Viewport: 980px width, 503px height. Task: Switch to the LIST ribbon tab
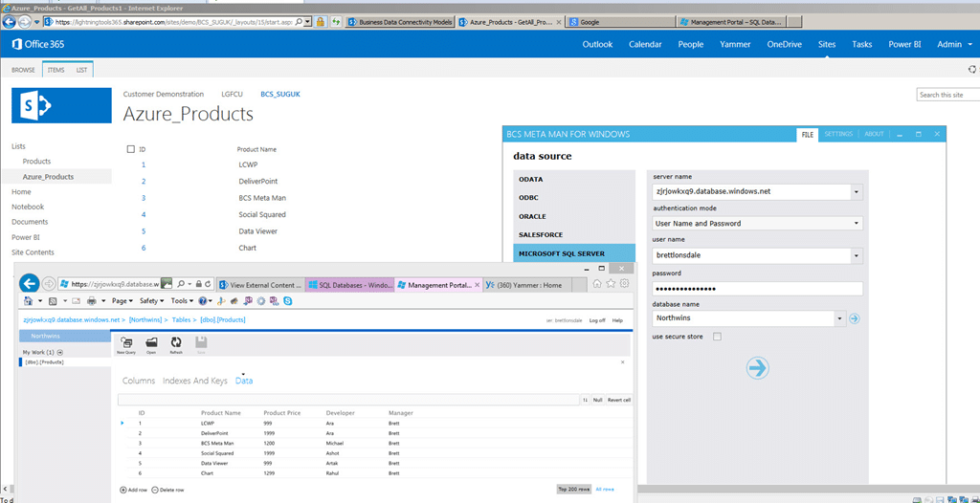pyautogui.click(x=82, y=70)
